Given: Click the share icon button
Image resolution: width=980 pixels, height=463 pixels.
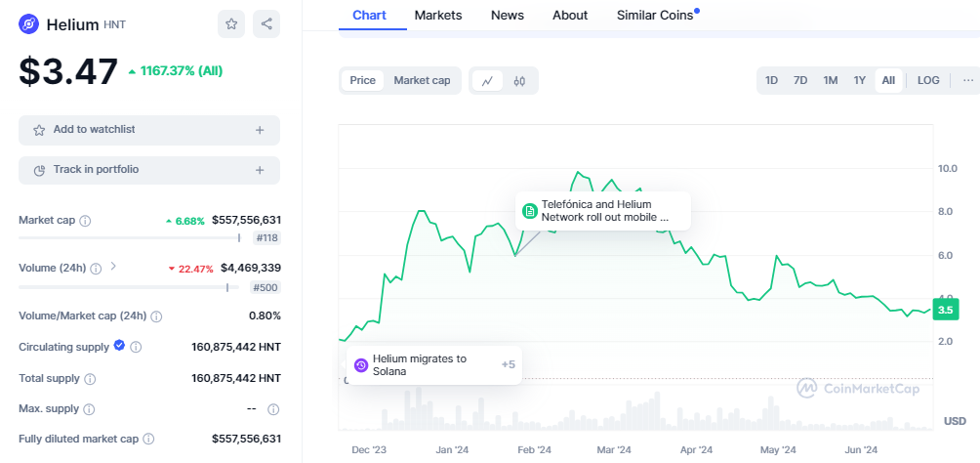Looking at the screenshot, I should tap(266, 23).
